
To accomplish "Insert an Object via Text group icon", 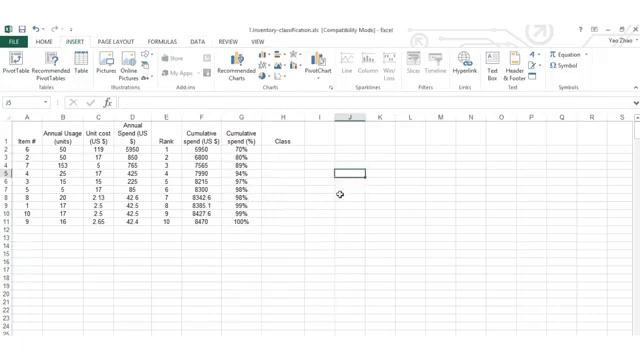I will coord(532,76).
